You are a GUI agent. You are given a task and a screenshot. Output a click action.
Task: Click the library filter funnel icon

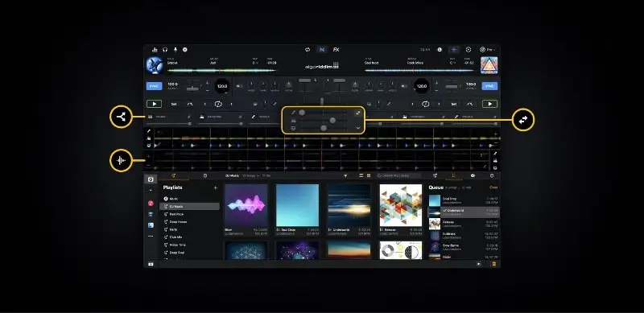tap(345, 175)
